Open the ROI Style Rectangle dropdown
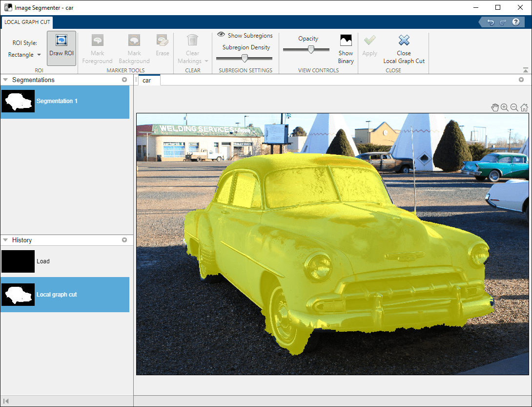 (24, 55)
